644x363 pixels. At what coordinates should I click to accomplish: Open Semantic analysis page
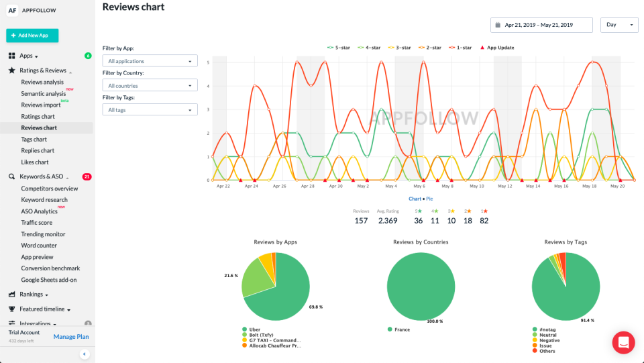tap(44, 94)
